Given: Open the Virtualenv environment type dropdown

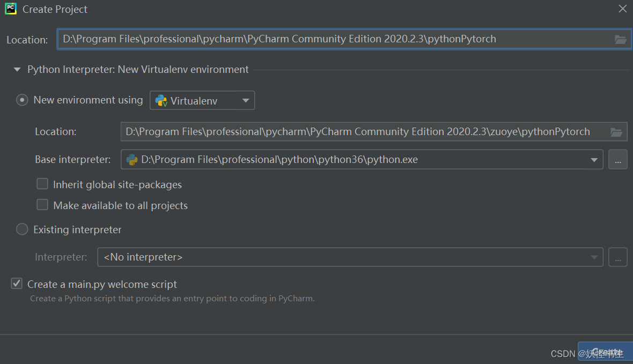Looking at the screenshot, I should [x=202, y=100].
